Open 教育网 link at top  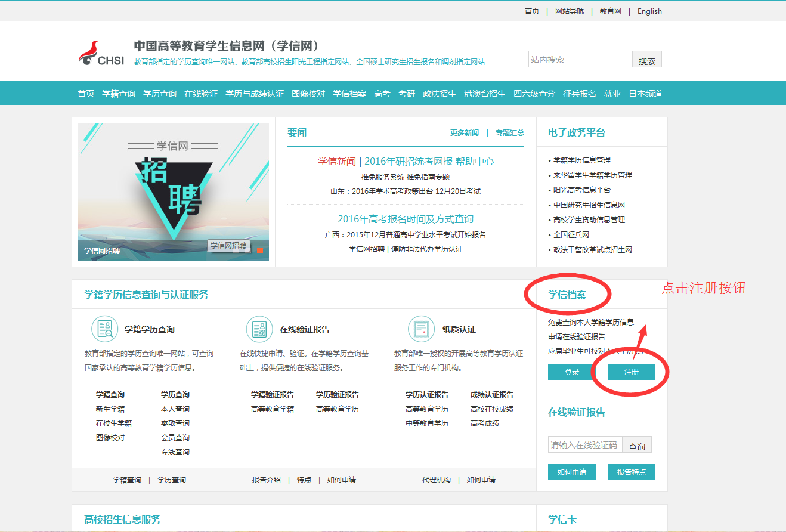[611, 11]
